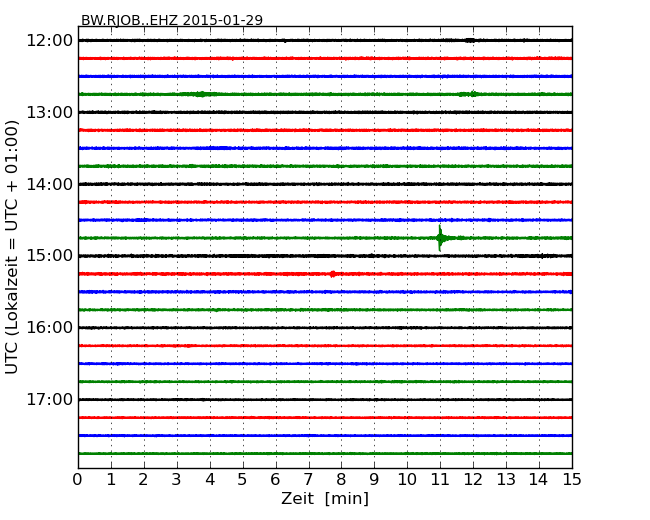
Task: Click x-axis tick label 2
Action: coord(143,480)
